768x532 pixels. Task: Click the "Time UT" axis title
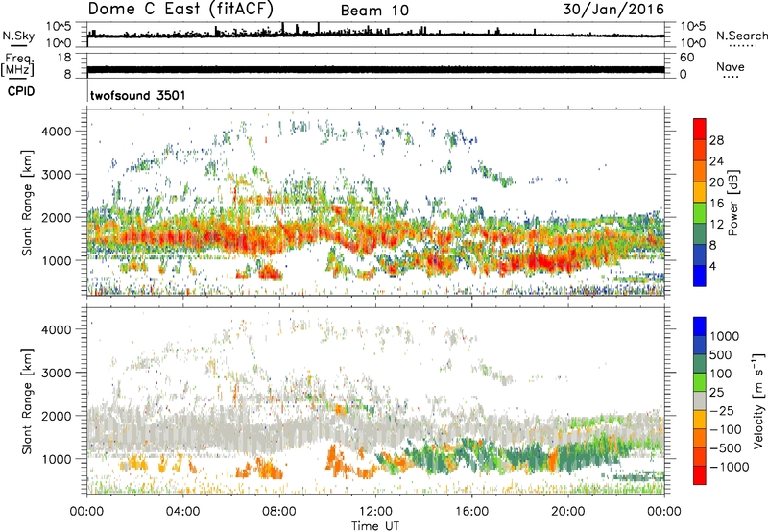coord(375,525)
